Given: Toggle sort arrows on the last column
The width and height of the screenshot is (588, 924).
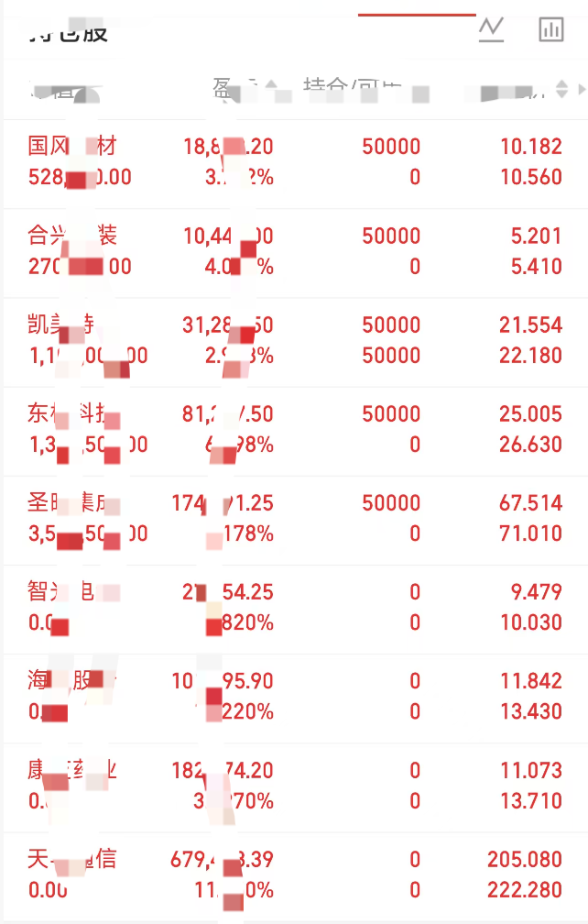Looking at the screenshot, I should pyautogui.click(x=561, y=89).
